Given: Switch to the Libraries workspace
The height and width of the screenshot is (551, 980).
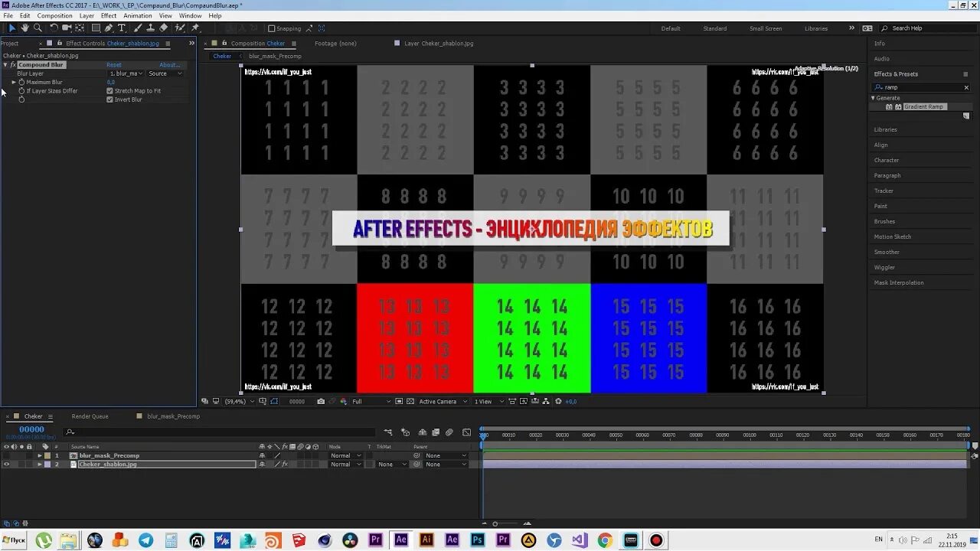Looking at the screenshot, I should coord(816,28).
